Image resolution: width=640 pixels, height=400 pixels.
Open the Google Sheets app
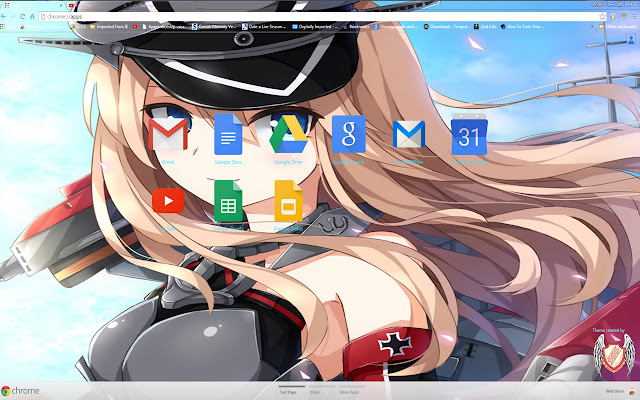coord(228,200)
